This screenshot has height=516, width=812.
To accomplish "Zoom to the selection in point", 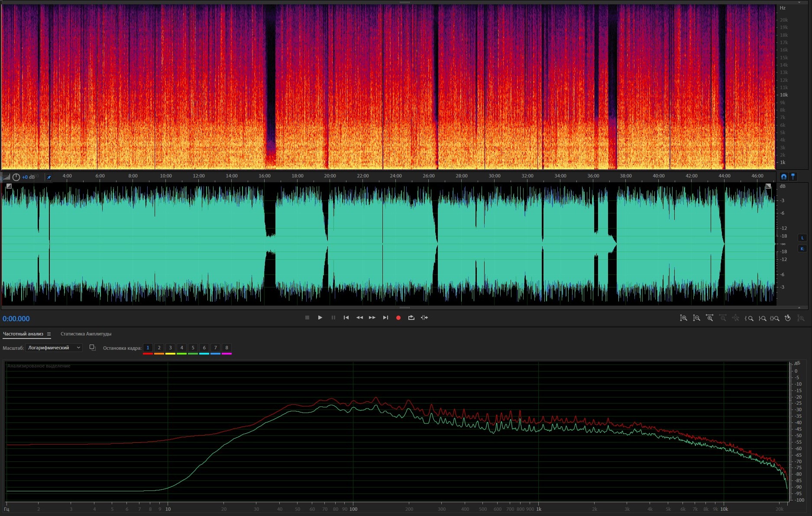I will click(749, 318).
